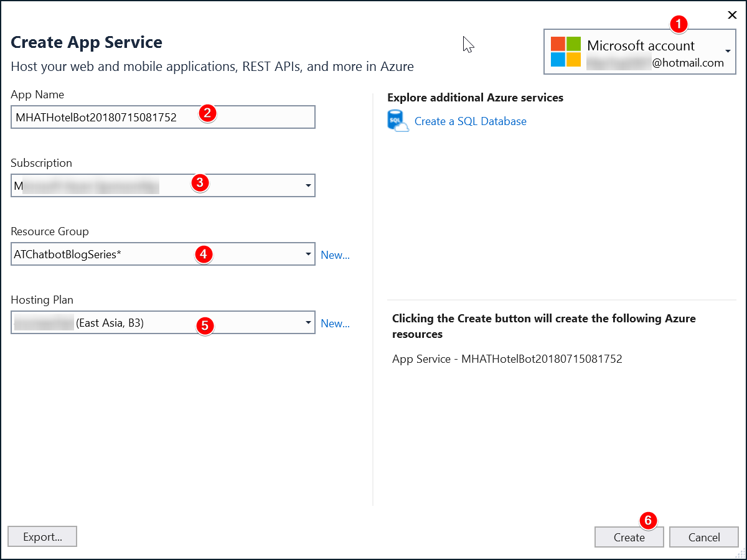Click the 'Subscription' label
This screenshot has height=560, width=747.
point(42,163)
